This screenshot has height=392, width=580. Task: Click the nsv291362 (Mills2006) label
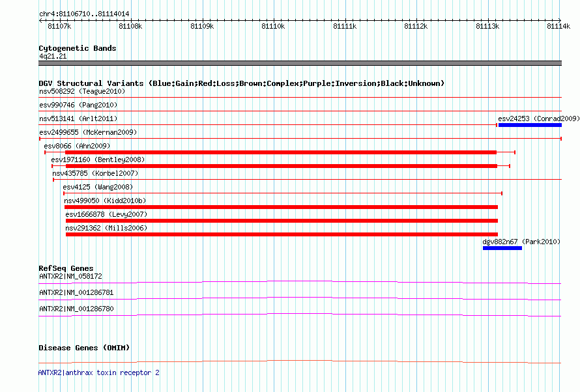click(106, 228)
